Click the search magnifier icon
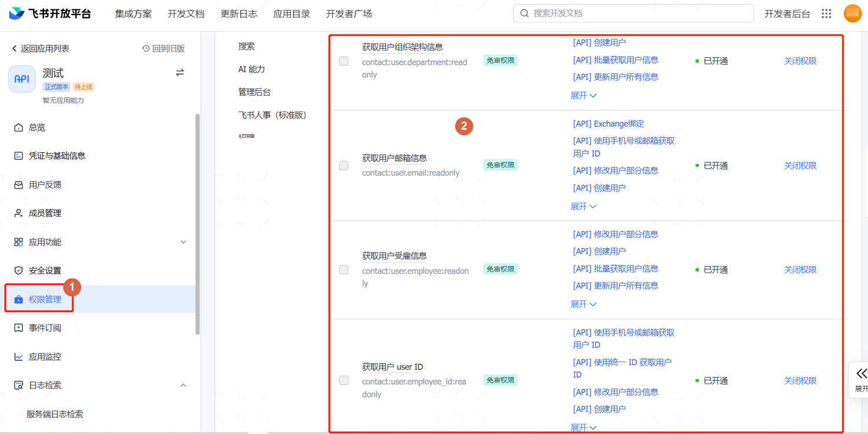This screenshot has width=868, height=434. click(524, 13)
